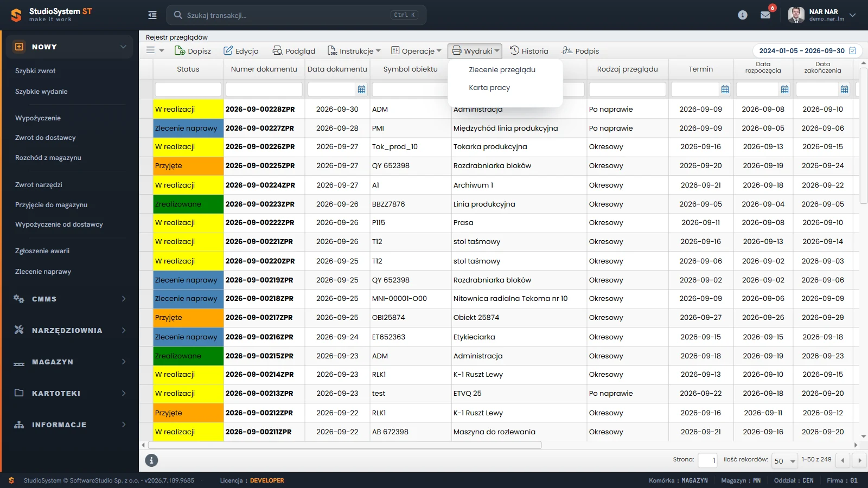
Task: Sort by Numer dokumentu column header
Action: (x=264, y=69)
